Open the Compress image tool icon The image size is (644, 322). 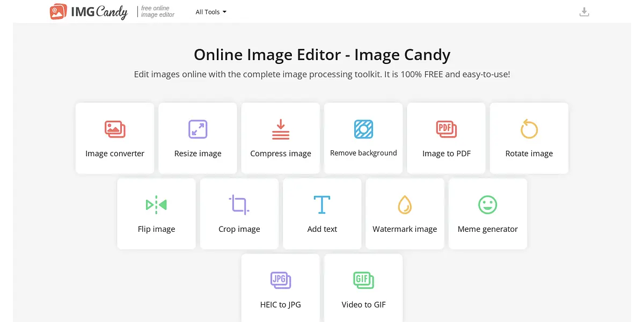point(280,129)
